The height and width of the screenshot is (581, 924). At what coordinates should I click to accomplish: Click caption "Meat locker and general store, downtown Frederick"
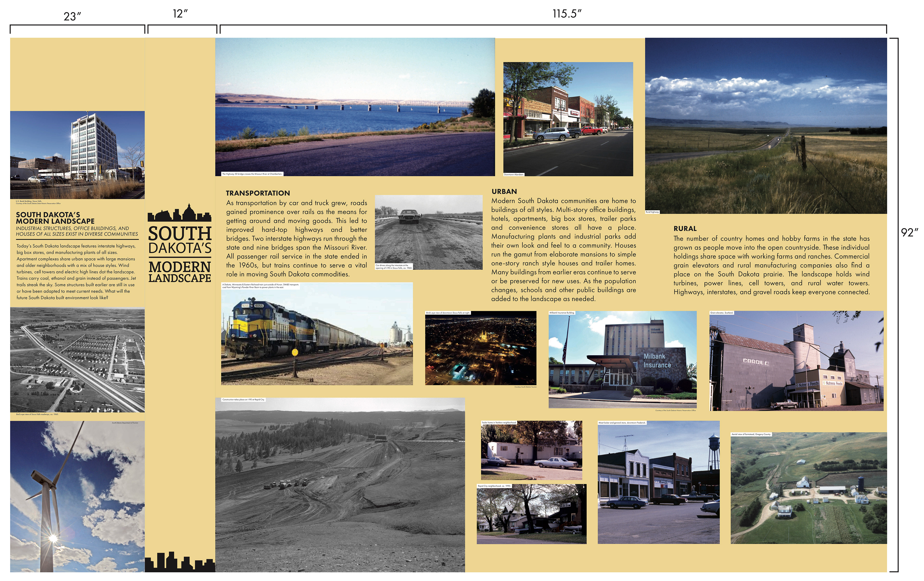click(x=622, y=422)
